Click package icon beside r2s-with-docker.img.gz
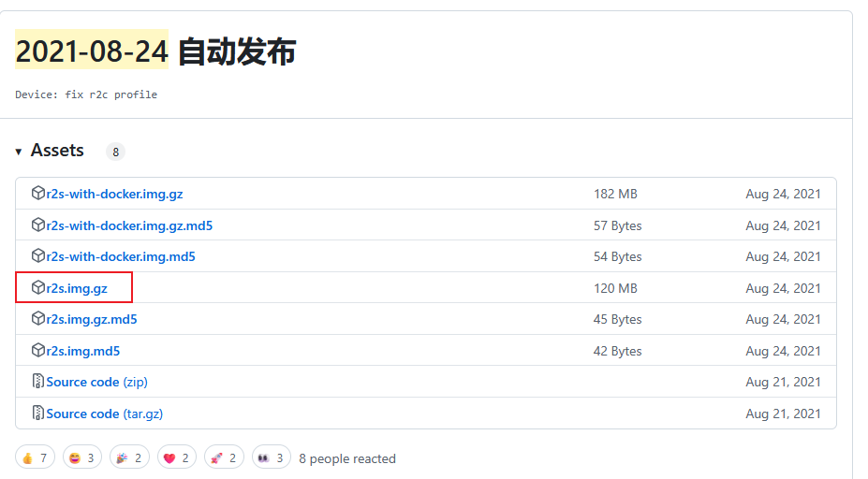Image resolution: width=868 pixels, height=479 pixels. click(x=38, y=194)
